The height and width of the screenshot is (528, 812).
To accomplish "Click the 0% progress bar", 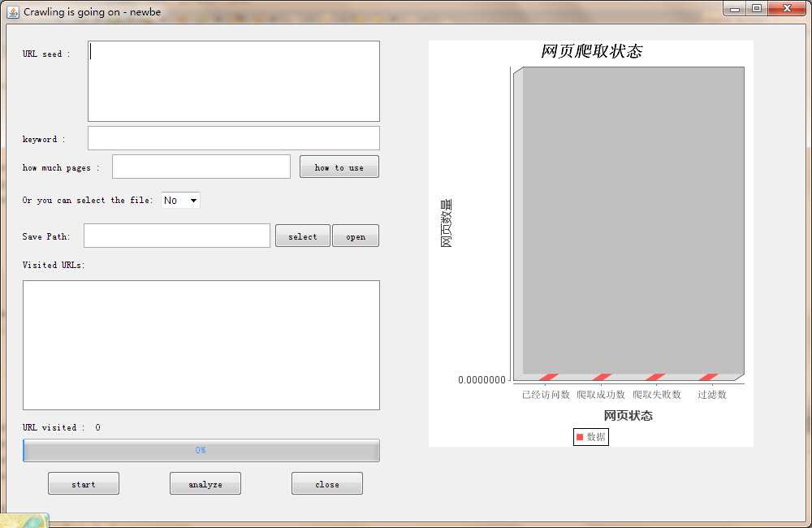I will pos(201,450).
